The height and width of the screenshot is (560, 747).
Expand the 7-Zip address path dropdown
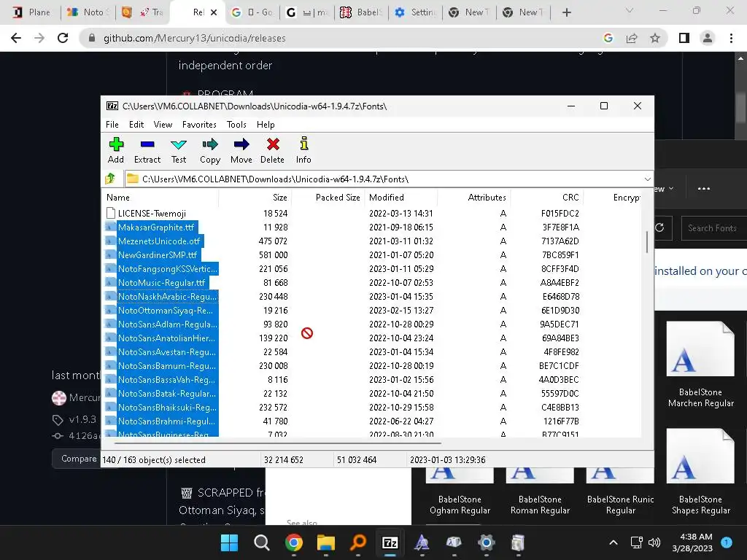tap(648, 179)
